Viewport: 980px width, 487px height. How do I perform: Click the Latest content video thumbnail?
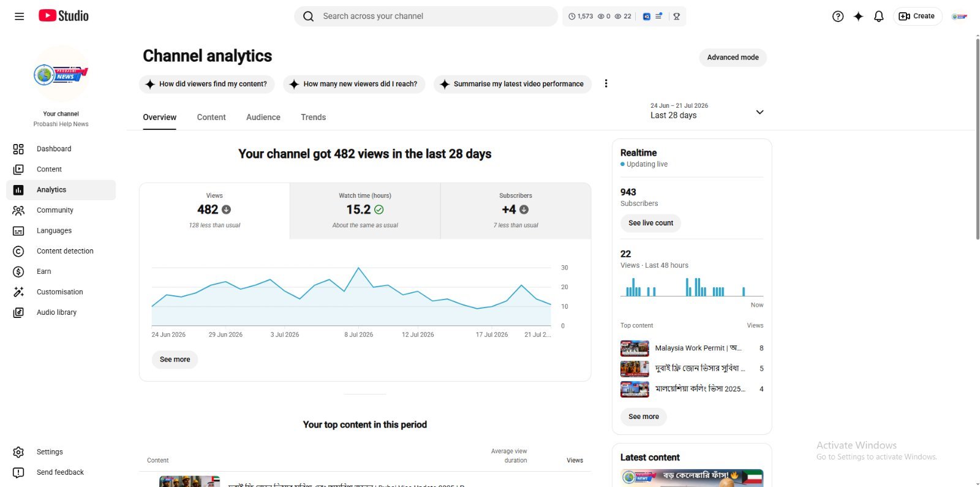pos(692,478)
